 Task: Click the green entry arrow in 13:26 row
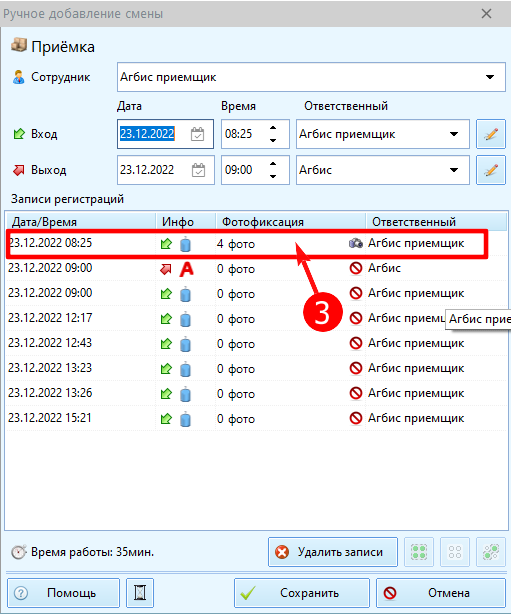(166, 394)
